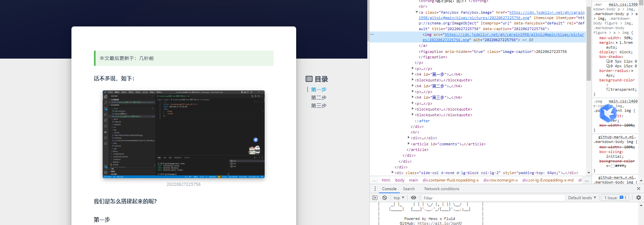Viewport: 644px width, 225px height.
Task: Expand the margin shorthand property
Action: point(617,43)
